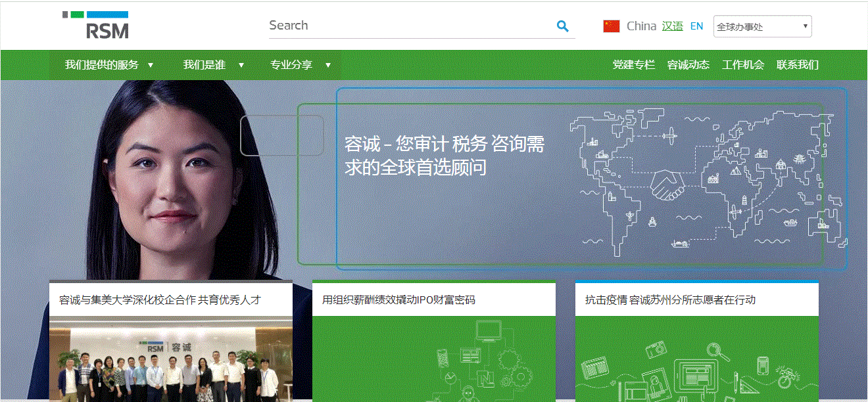Viewport: 868px width, 402px height.
Task: Click the handshake icon on world map
Action: click(667, 185)
